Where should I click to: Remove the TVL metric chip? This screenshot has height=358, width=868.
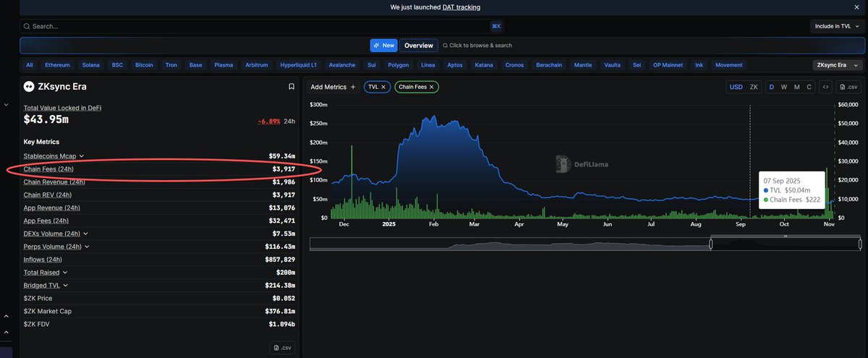click(x=383, y=87)
